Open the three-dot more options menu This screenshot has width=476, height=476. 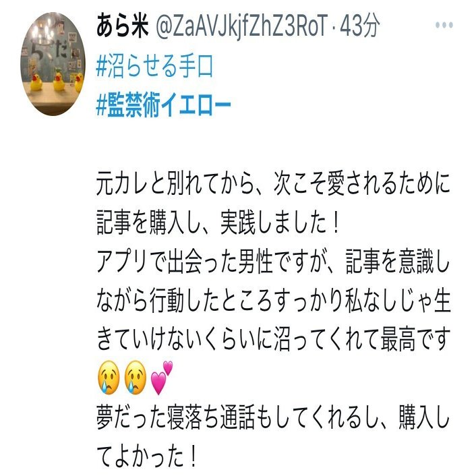(444, 25)
